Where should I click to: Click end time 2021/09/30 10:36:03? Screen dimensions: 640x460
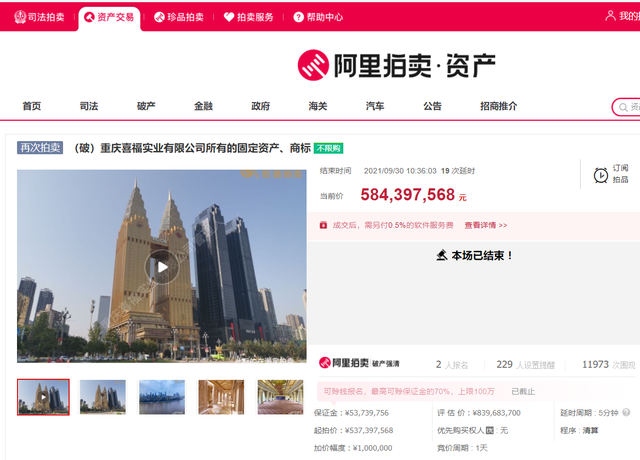(400, 171)
